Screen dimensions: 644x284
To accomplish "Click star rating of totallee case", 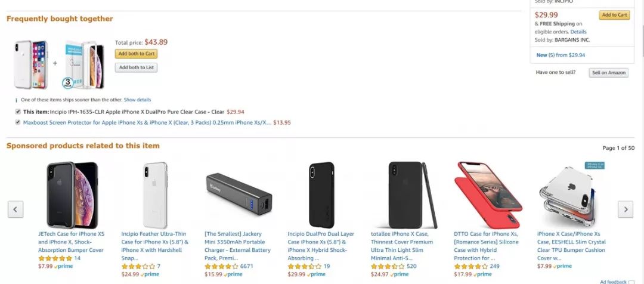I will click(x=388, y=266).
